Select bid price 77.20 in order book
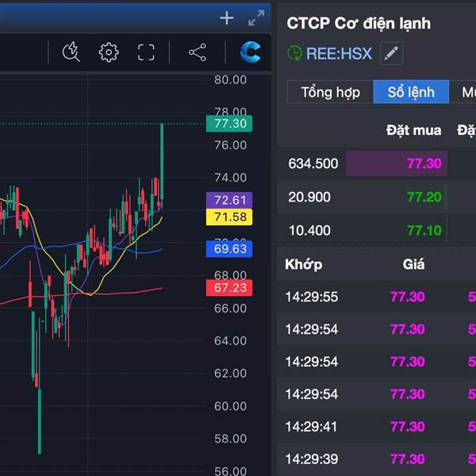This screenshot has width=476, height=476. (x=424, y=197)
